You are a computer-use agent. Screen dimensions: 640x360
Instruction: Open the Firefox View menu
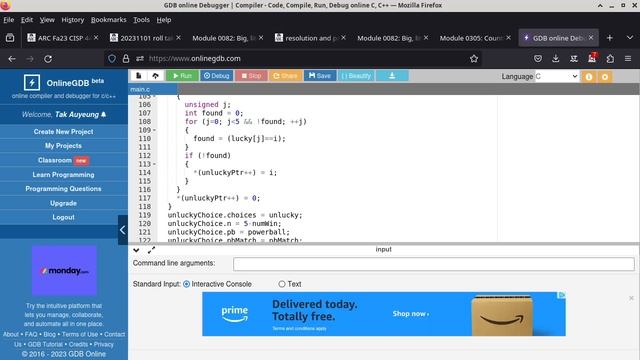pos(47,20)
